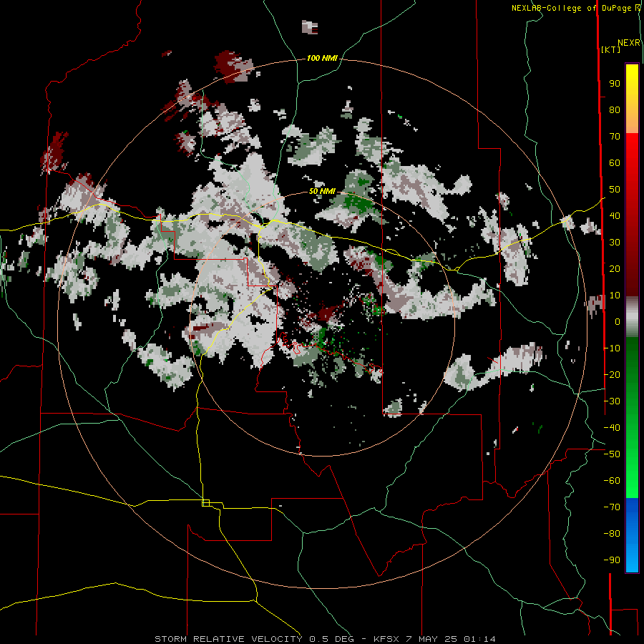Click the 70 value on velocity scale
Viewport: 644px width, 644px height.
coord(615,137)
